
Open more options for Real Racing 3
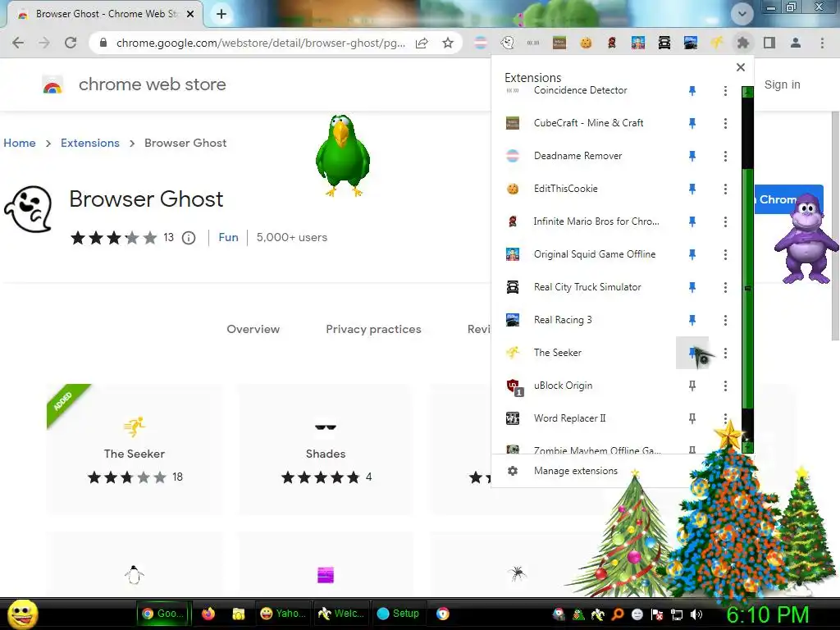tap(725, 320)
